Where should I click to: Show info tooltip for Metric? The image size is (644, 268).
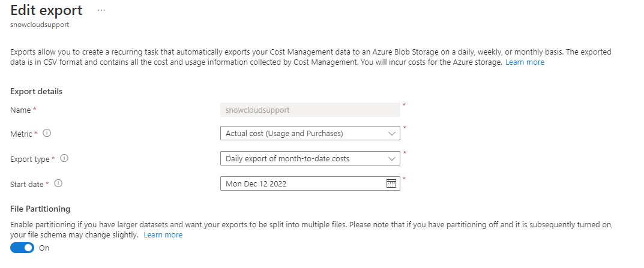[47, 133]
